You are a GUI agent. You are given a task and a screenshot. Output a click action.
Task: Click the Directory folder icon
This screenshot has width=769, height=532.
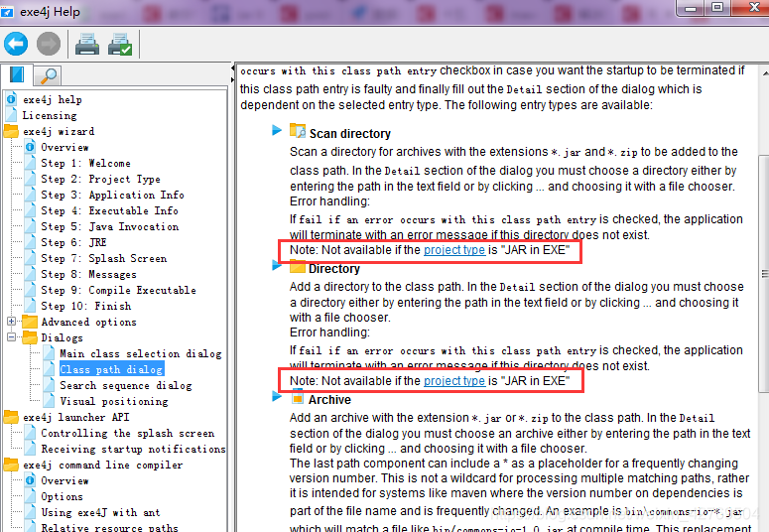pyautogui.click(x=298, y=268)
